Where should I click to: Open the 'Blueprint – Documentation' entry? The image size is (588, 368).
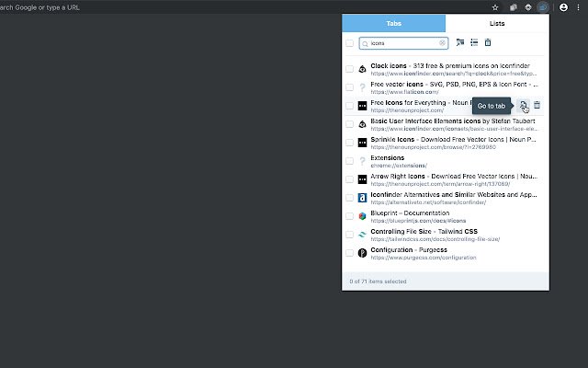click(x=410, y=213)
